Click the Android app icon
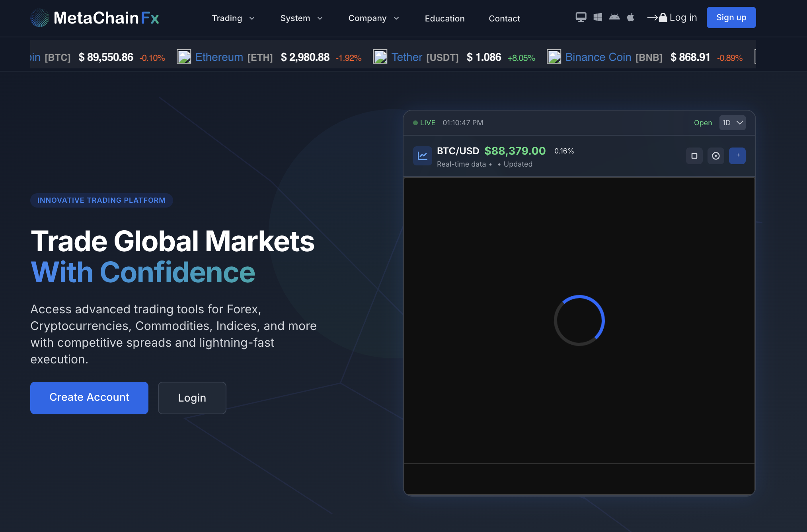This screenshot has width=807, height=532. click(x=614, y=17)
